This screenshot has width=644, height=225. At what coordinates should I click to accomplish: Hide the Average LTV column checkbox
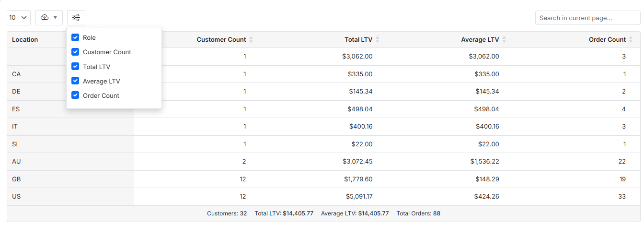pos(75,81)
